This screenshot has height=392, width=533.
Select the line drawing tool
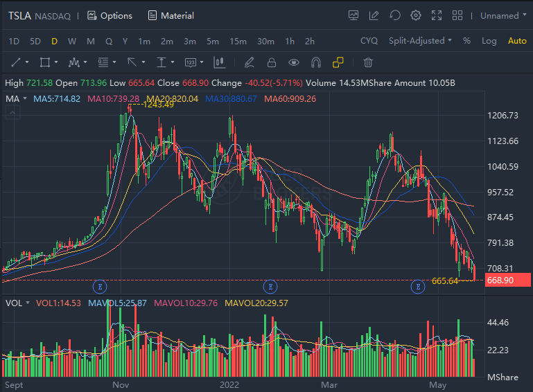15,62
